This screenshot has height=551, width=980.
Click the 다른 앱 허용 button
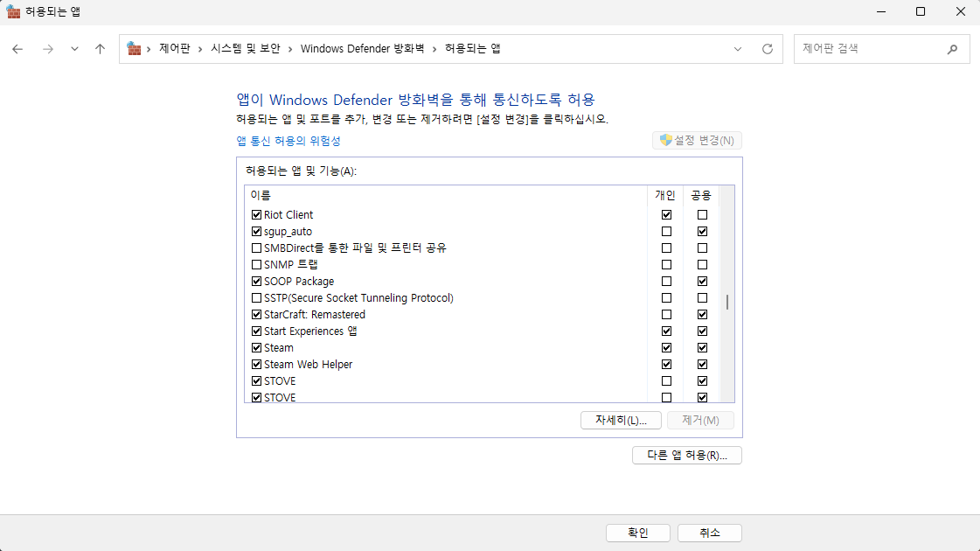pos(686,455)
